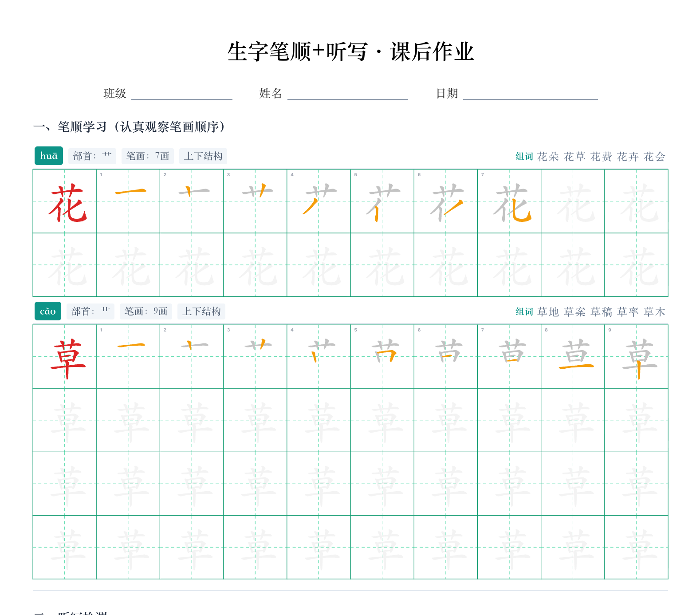
Task: Select the word 花草
Action: click(x=575, y=157)
